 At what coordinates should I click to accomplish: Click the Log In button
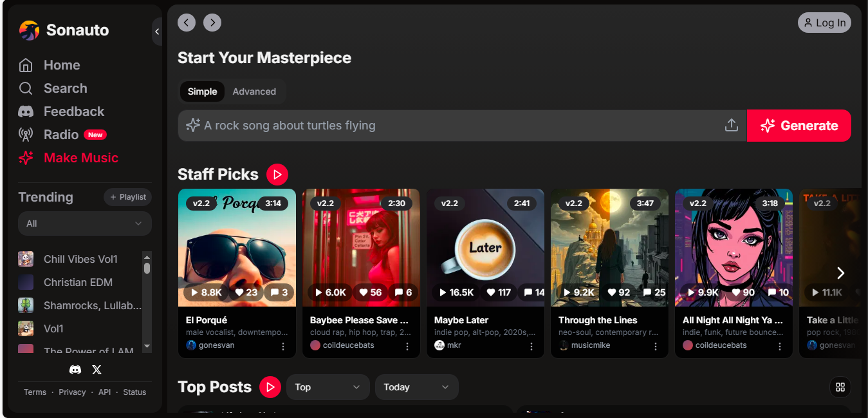pyautogui.click(x=824, y=23)
